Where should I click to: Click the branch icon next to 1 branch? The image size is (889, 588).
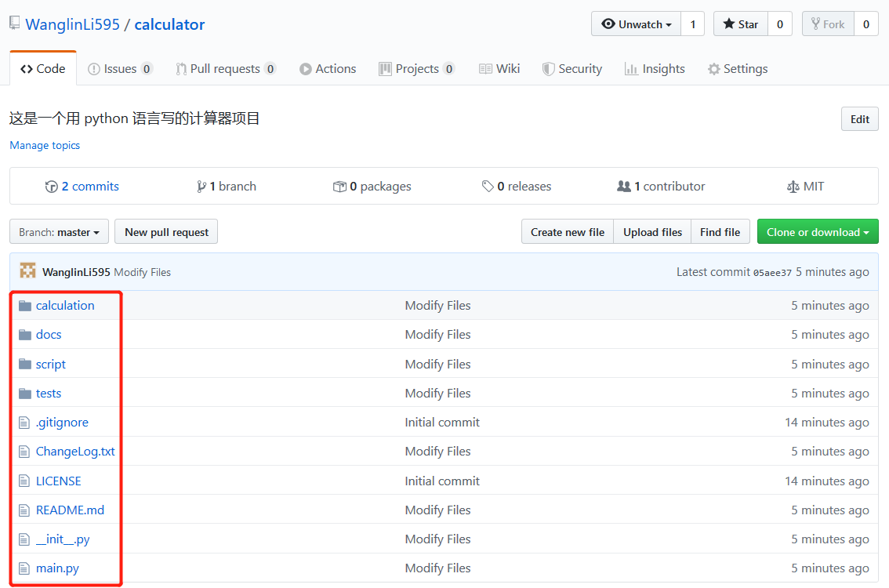pyautogui.click(x=201, y=187)
